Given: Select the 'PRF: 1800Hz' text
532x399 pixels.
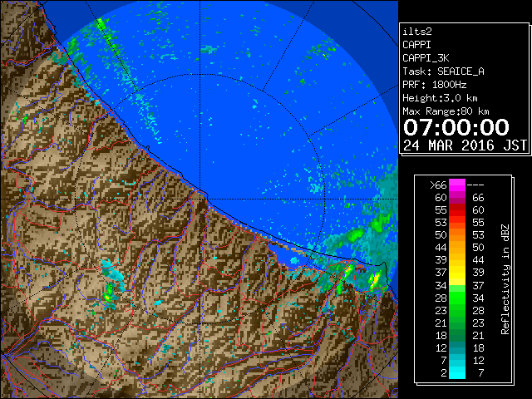Looking at the screenshot, I should coord(435,85).
